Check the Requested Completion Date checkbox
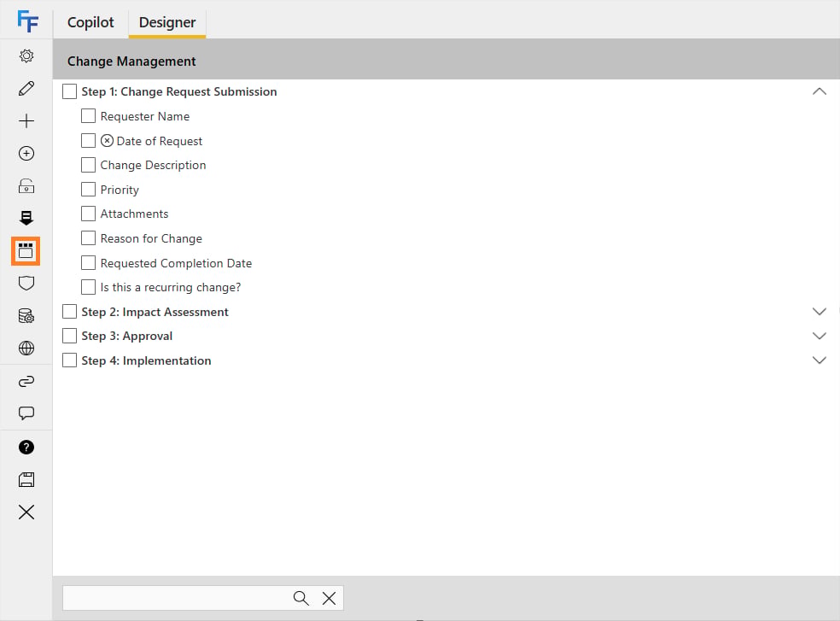This screenshot has width=840, height=621. 89,263
